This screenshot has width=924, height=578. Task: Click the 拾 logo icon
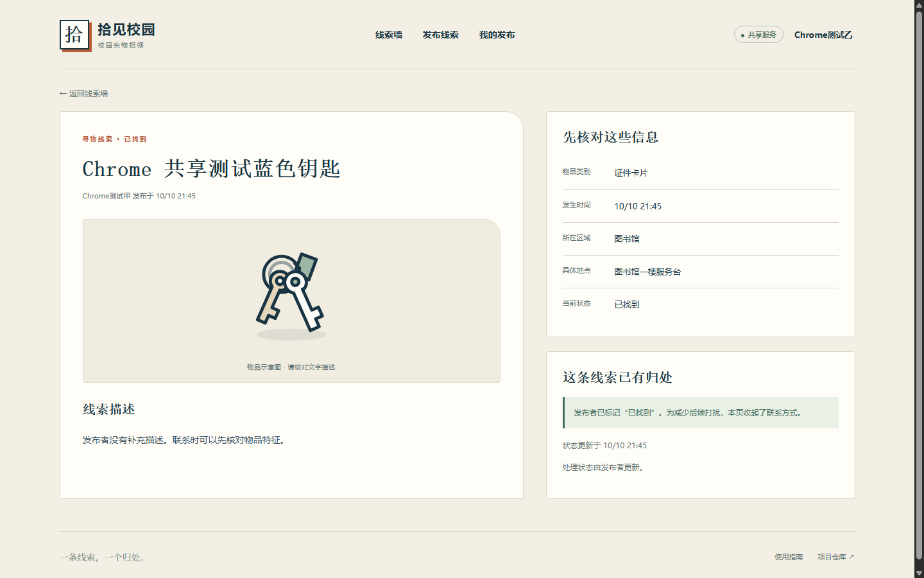(75, 35)
